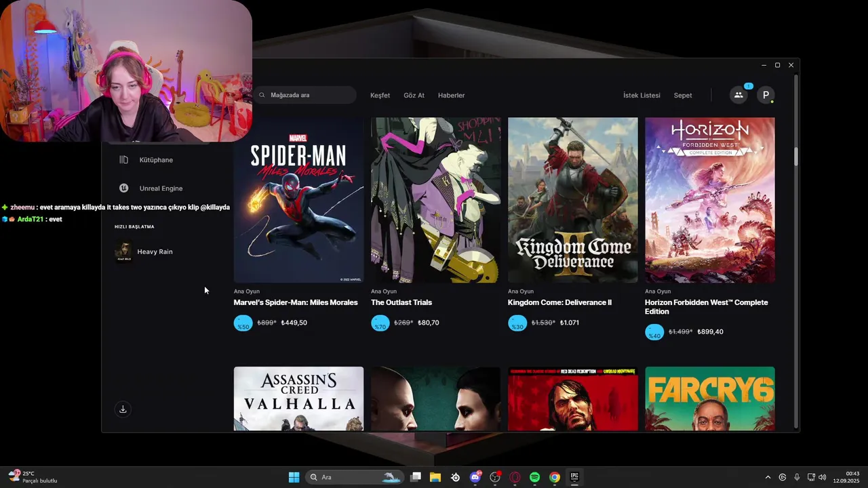Viewport: 868px width, 488px height.
Task: Open İstek Listesi wishlist link
Action: pos(642,96)
